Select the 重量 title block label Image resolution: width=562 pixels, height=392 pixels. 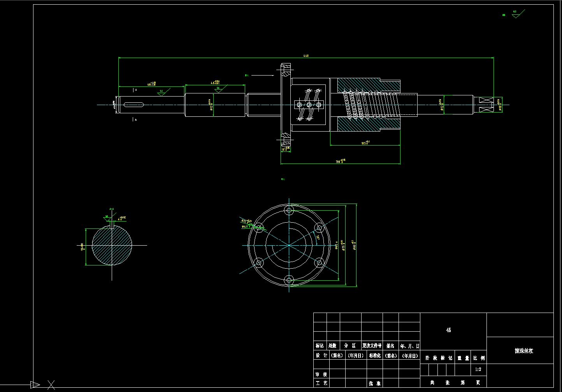[463, 358]
